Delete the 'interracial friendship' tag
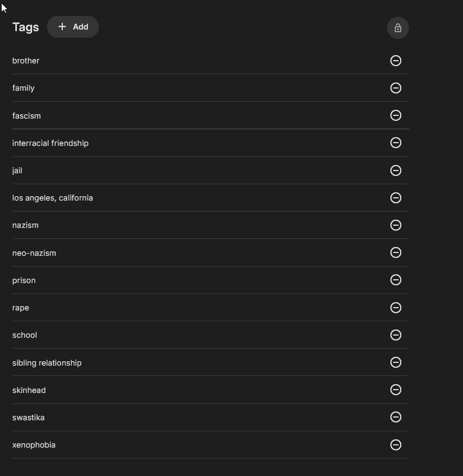The width and height of the screenshot is (463, 476). coord(396,143)
